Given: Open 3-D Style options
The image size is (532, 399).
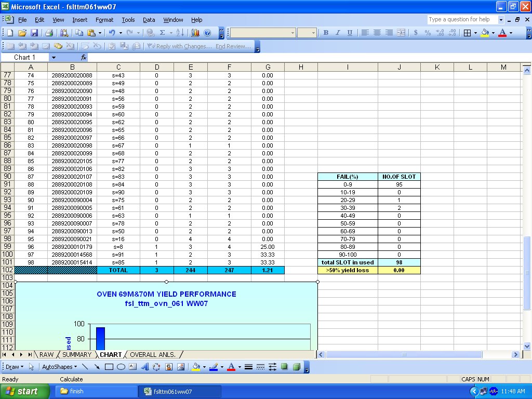Looking at the screenshot, I should (x=297, y=367).
